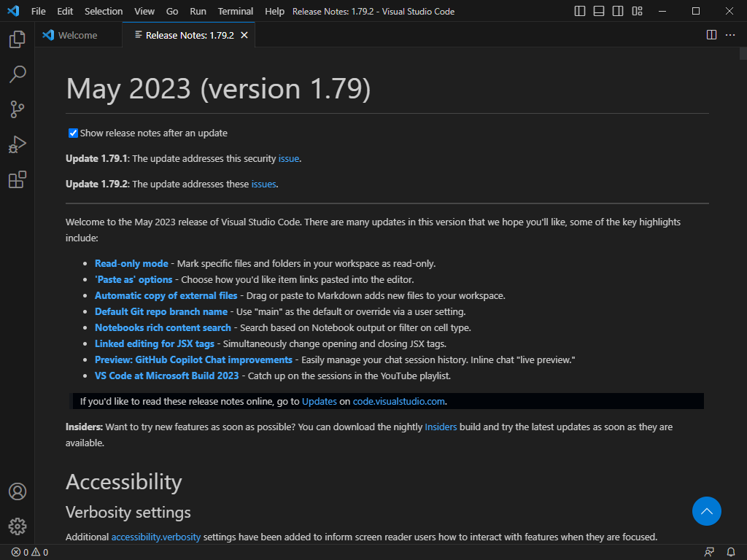Toggle Panel layout icon in title bar
The width and height of the screenshot is (747, 560).
pos(599,11)
